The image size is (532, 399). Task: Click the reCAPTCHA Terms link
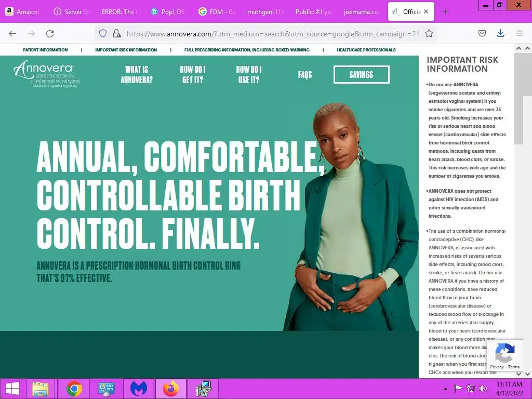514,367
